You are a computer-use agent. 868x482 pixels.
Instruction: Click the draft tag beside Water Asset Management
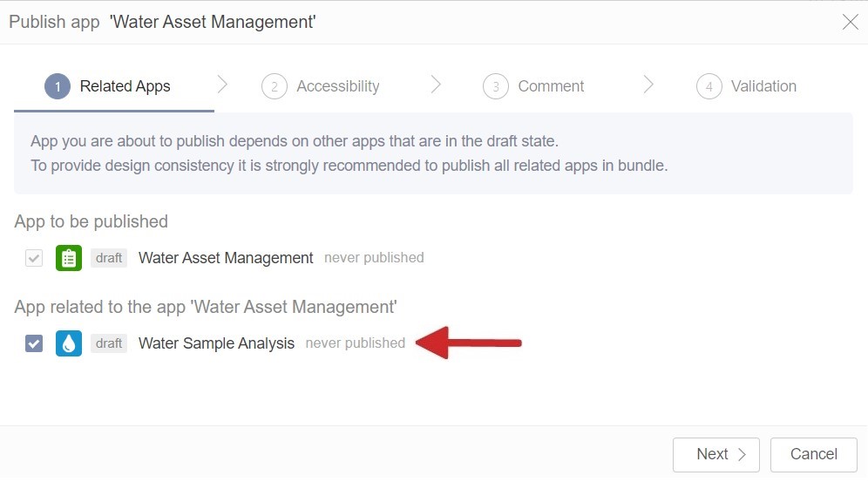click(109, 258)
